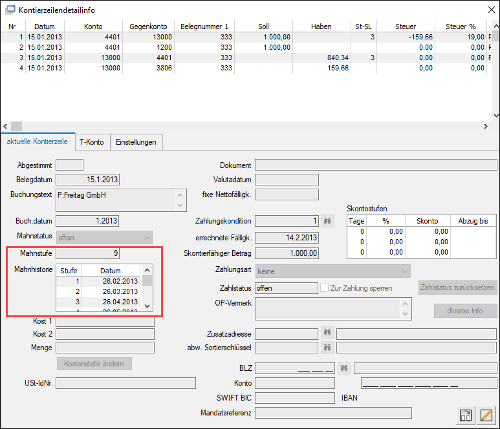Screen dimensions: 500x429
Task: Click the Belegnummer 1 column header
Action: tap(204, 26)
